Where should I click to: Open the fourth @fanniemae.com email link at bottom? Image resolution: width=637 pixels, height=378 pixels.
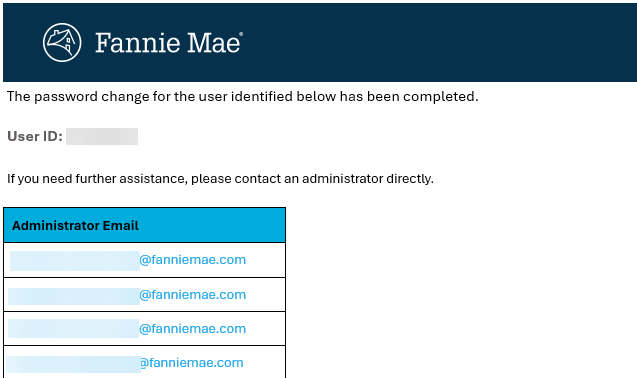[192, 363]
